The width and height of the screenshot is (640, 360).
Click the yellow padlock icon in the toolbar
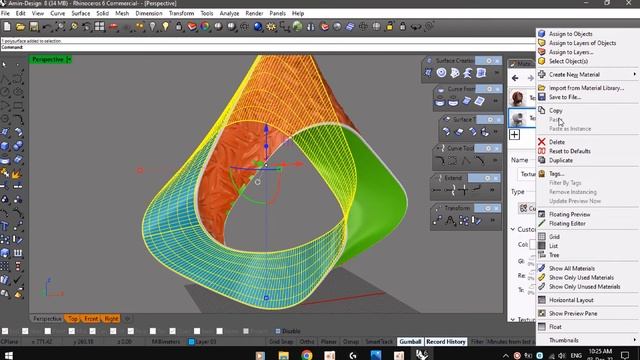(x=389, y=27)
